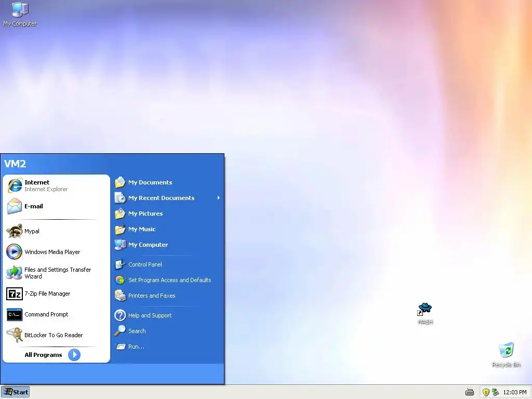532x399 pixels.
Task: Click the taskbar clock showing 12:03 PM
Action: (515, 392)
